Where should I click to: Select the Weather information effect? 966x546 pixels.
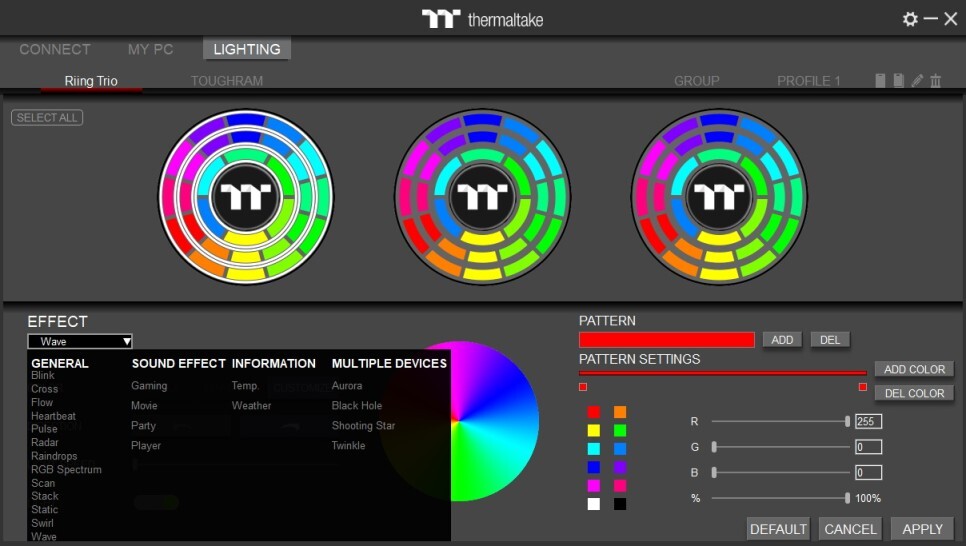tap(251, 405)
